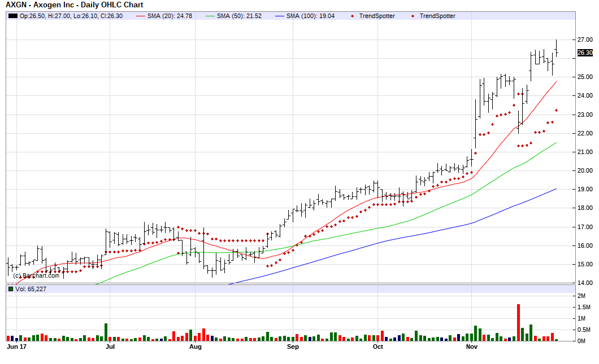Click the chart title AXGN - Axogen Inc
This screenshot has height=364, width=599.
click(x=74, y=5)
